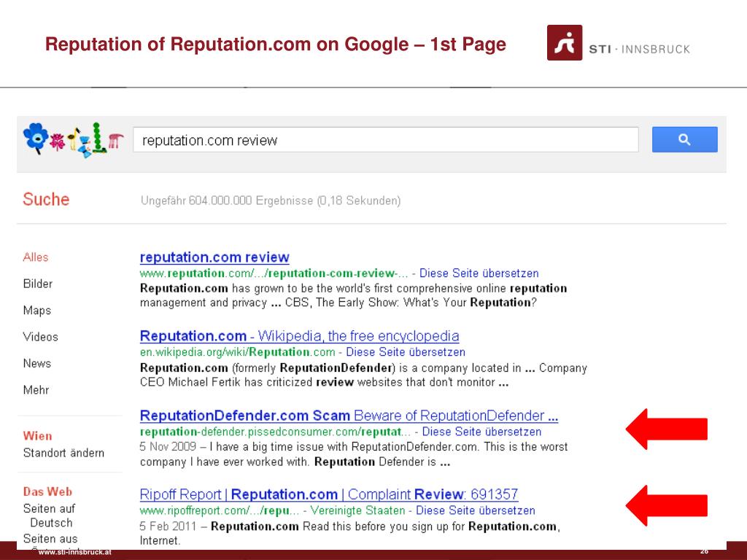Open the Reputation.com Wikipedia result
Screen dimensions: 747x560
click(299, 336)
